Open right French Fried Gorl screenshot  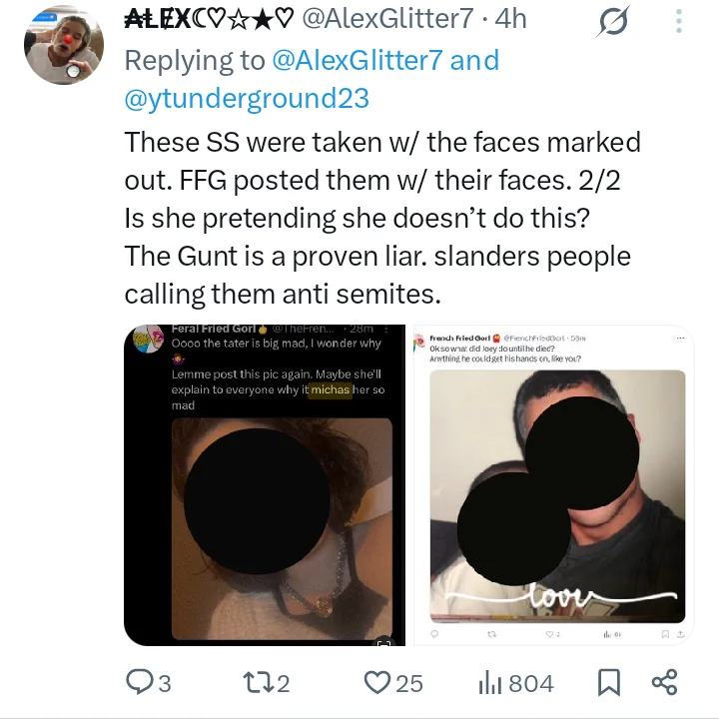(x=554, y=484)
